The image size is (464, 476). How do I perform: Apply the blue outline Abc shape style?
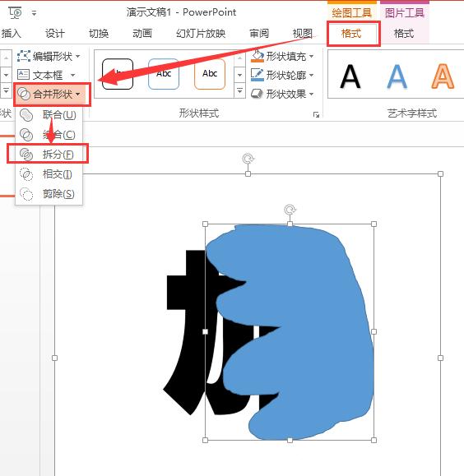point(164,74)
